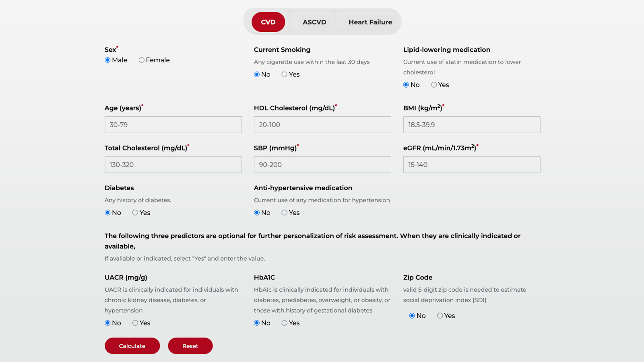Focus the HDL Cholesterol input field
The width and height of the screenshot is (644, 362).
(322, 125)
